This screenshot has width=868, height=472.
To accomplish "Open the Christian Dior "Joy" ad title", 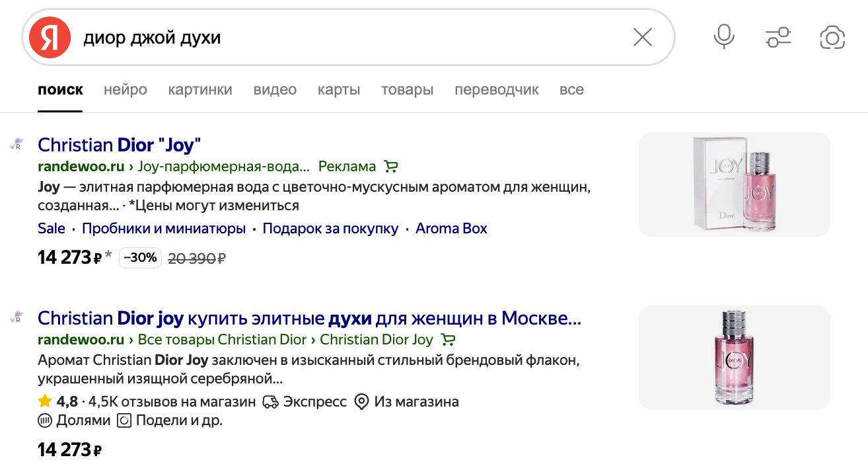I will coord(119,145).
